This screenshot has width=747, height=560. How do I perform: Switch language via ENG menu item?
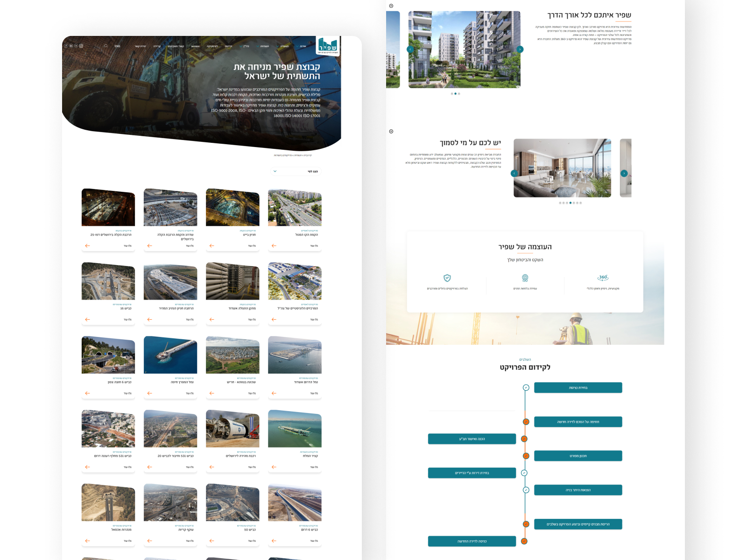[x=117, y=46]
